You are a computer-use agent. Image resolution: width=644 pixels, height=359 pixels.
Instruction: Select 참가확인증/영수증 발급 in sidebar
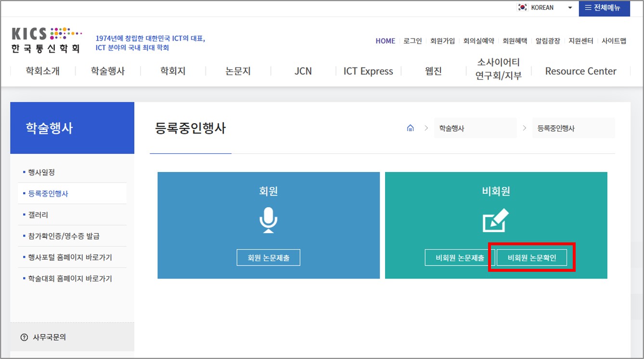[64, 236]
